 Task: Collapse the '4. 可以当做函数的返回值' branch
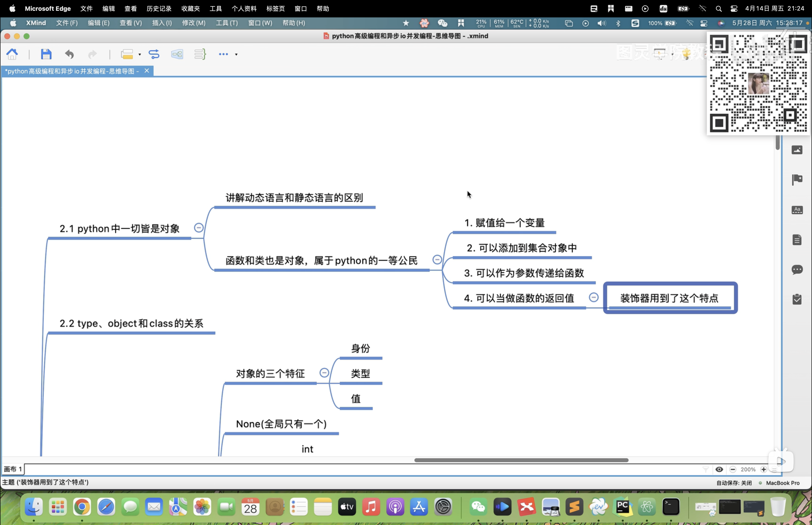[593, 297]
